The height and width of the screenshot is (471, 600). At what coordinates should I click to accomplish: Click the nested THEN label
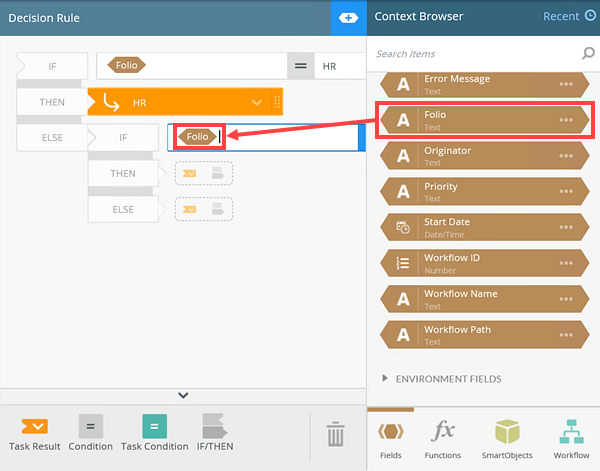123,174
